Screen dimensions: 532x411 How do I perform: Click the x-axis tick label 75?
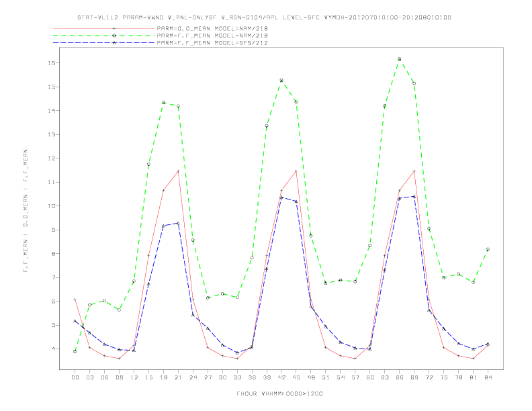point(443,377)
